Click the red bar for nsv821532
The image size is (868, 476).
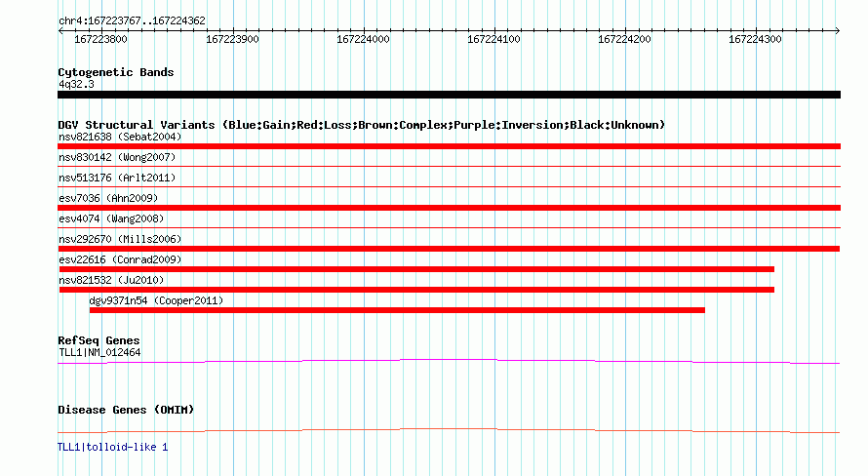(x=416, y=290)
